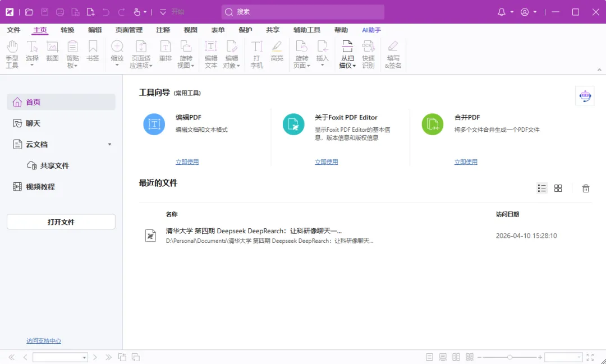Open Rotate View (旋转视图) dropdown
This screenshot has width=606, height=364.
[186, 54]
